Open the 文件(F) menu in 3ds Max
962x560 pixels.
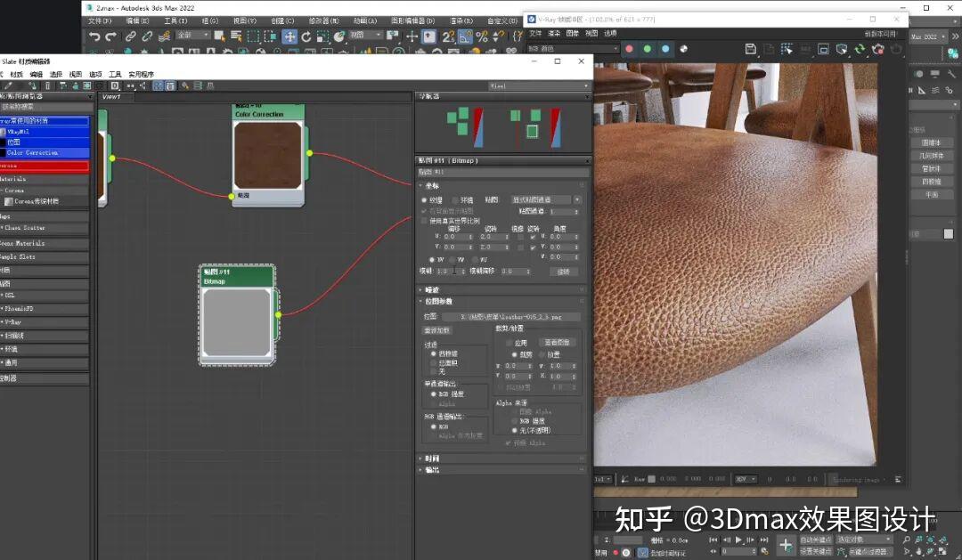[x=100, y=20]
